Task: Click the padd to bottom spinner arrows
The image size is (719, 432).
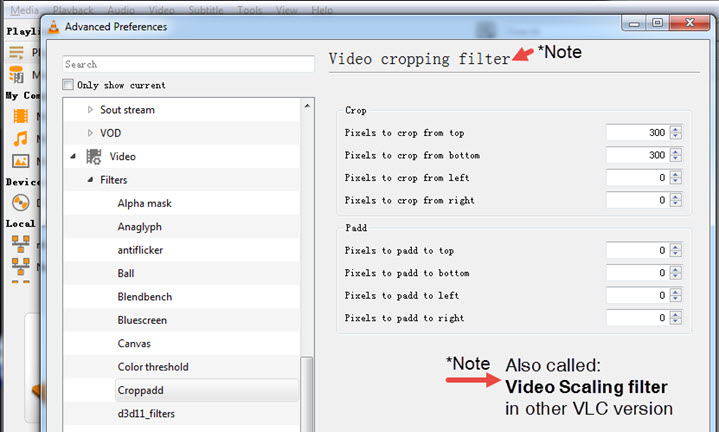Action: [x=676, y=272]
